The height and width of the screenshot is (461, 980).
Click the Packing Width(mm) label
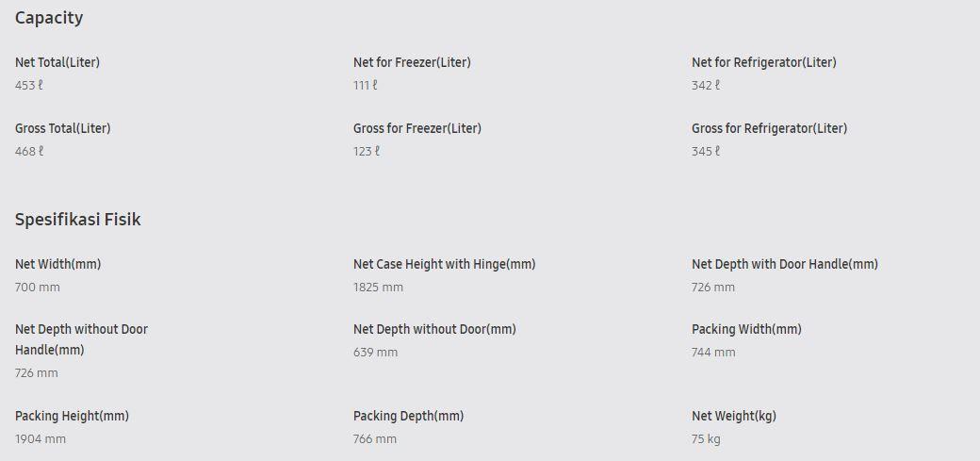click(746, 329)
